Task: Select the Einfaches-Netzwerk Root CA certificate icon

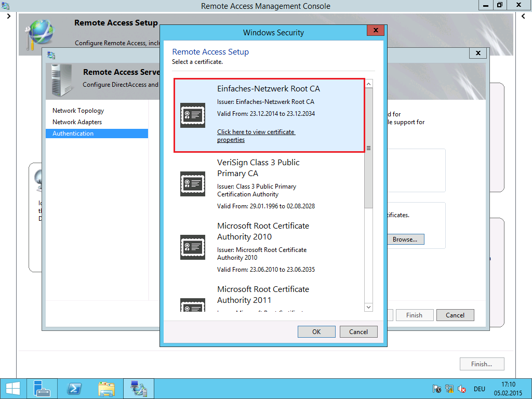Action: 193,115
